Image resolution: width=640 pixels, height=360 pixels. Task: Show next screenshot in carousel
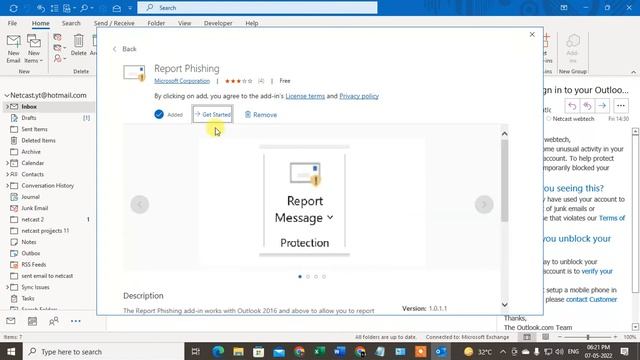tap(484, 204)
